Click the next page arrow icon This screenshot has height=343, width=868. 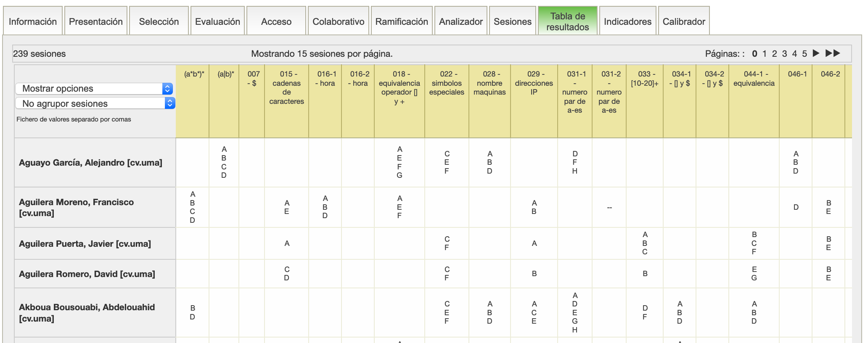816,53
